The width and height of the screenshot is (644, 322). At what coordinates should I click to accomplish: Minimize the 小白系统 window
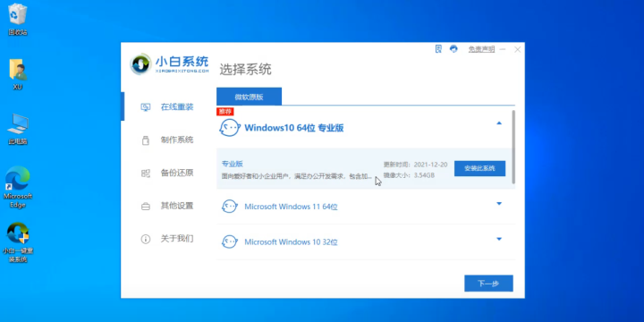[x=503, y=50]
